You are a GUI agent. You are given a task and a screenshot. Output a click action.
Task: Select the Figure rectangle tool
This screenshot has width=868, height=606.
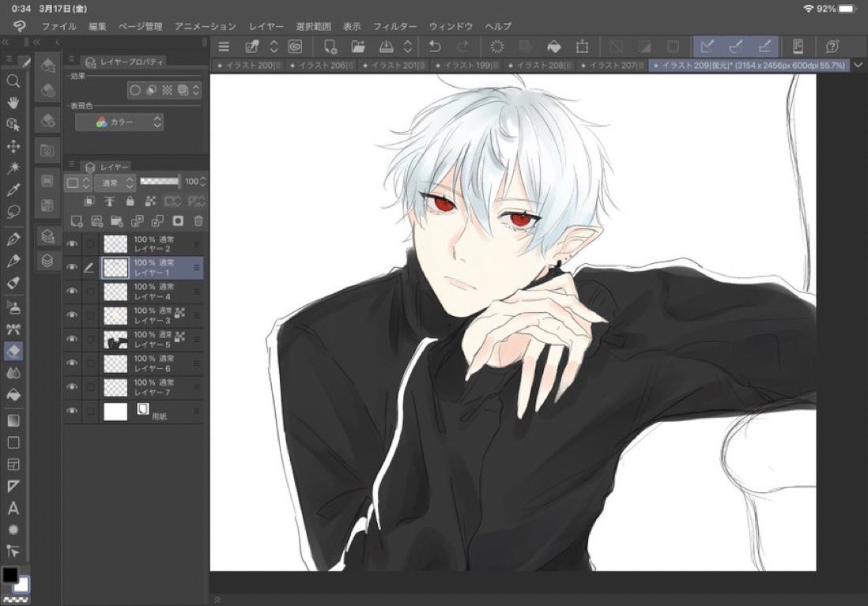tap(13, 442)
